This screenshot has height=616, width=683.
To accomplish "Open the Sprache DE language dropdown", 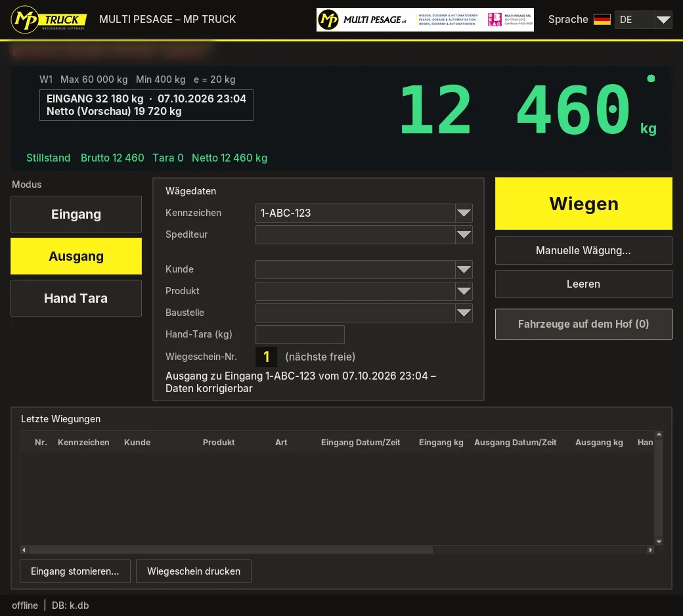I will (x=643, y=20).
